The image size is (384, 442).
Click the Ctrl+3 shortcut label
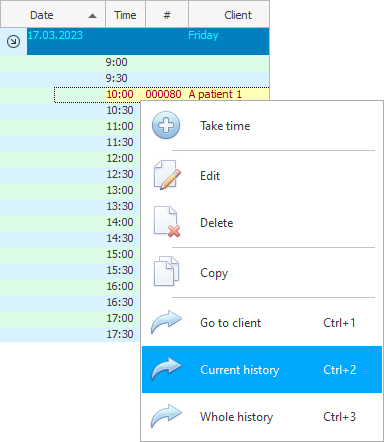340,417
